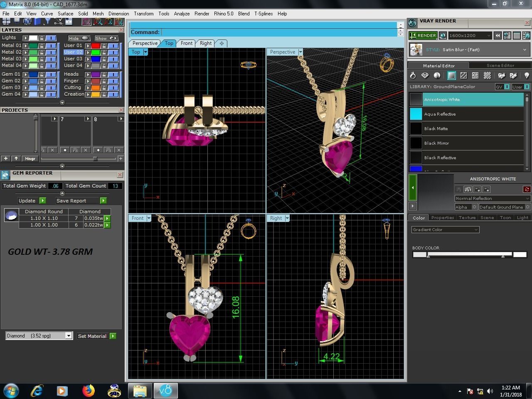Open the Dimension menu
This screenshot has width=532, height=399.
pos(118,14)
